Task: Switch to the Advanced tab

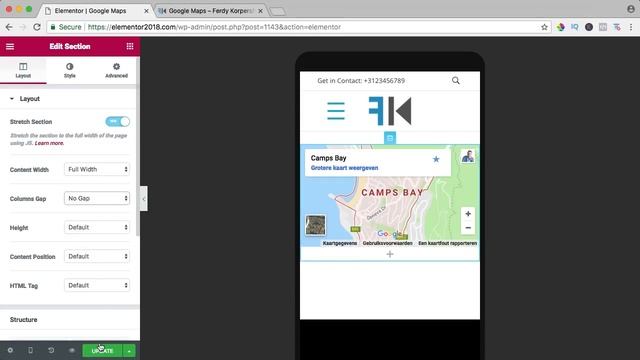Action: pyautogui.click(x=116, y=71)
